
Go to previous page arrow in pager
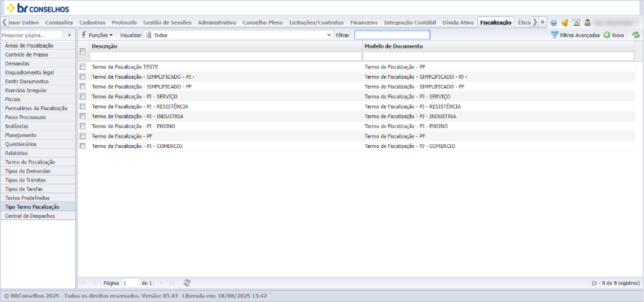[94, 283]
